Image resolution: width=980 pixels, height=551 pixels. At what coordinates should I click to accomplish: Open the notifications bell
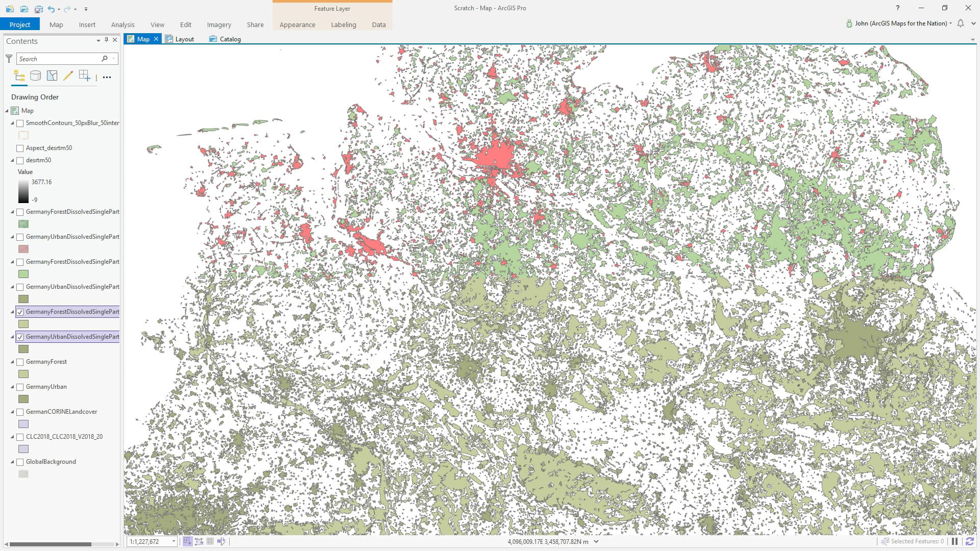pyautogui.click(x=961, y=23)
